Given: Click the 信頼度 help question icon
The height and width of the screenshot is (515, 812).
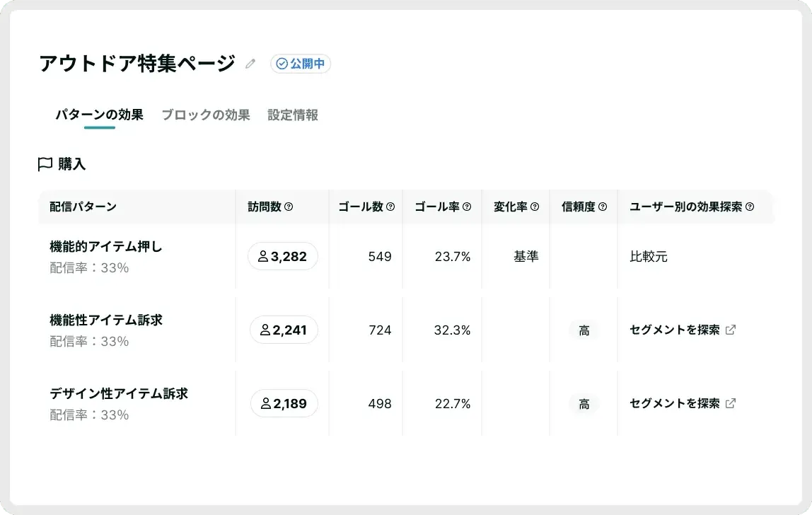Looking at the screenshot, I should point(603,207).
